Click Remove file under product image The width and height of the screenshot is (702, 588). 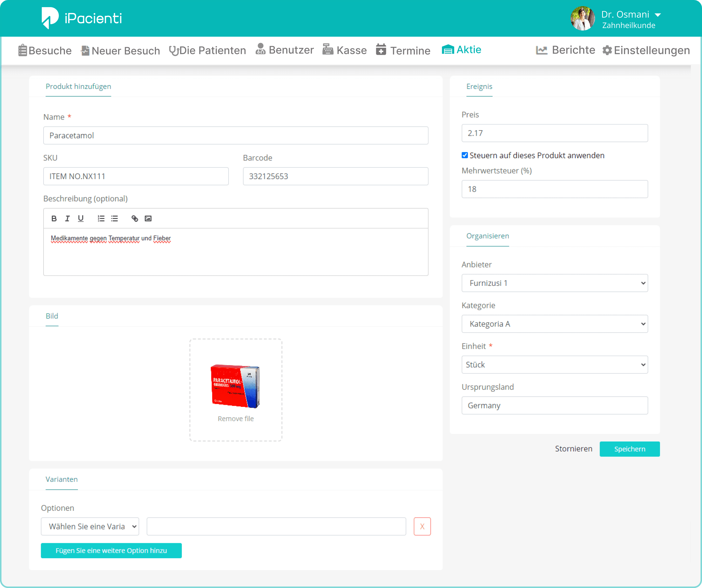(236, 419)
